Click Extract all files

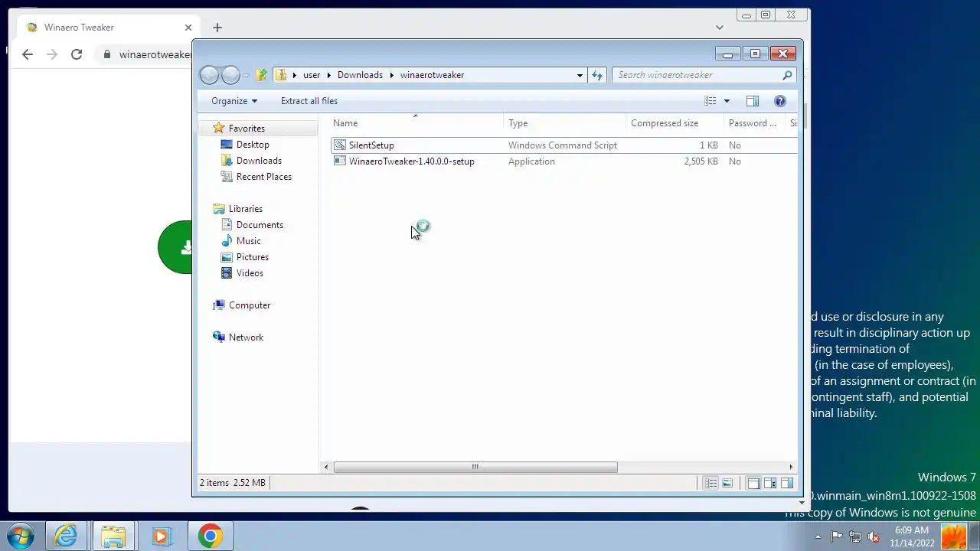309,101
